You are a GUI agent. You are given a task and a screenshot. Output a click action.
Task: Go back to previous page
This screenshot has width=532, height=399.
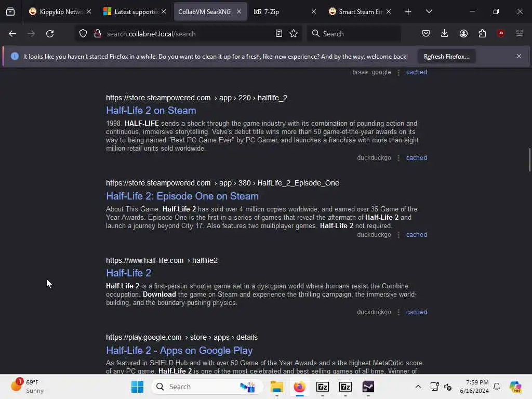pyautogui.click(x=12, y=34)
